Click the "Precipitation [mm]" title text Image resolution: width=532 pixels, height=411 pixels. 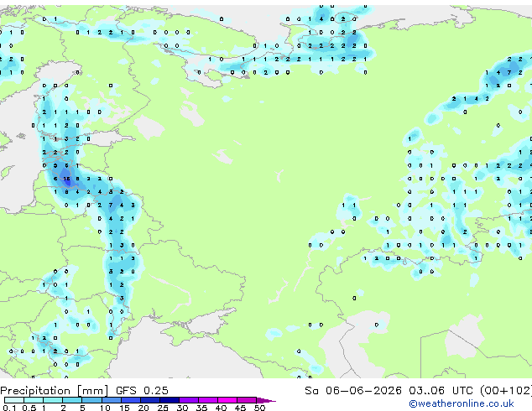55,391
